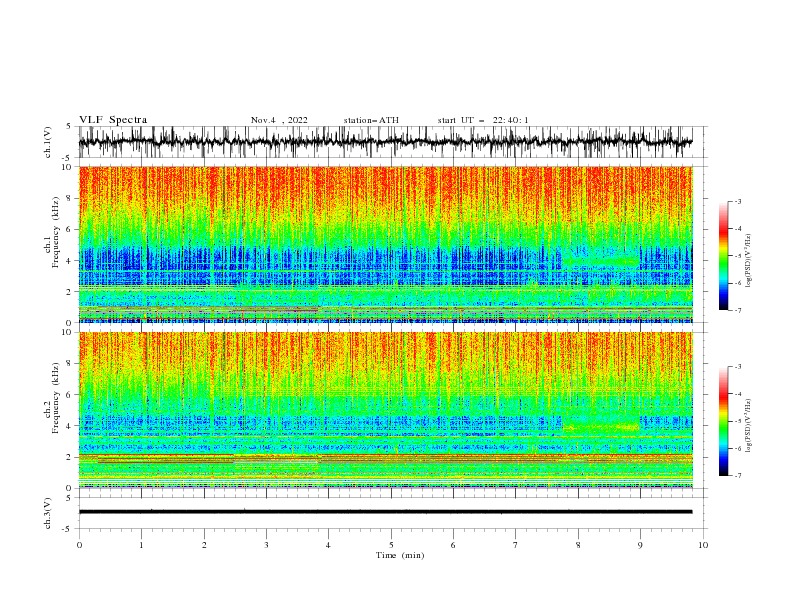Click the "Time (min)" axis label

pos(400,555)
